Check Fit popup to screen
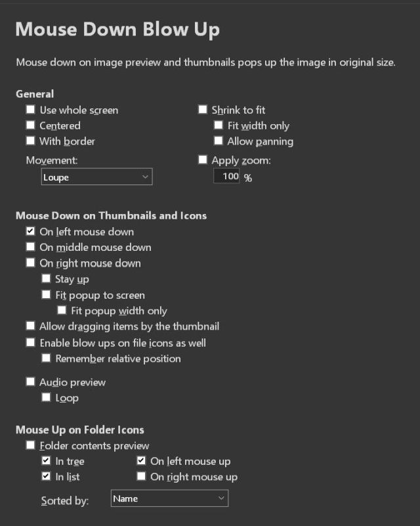 [47, 296]
